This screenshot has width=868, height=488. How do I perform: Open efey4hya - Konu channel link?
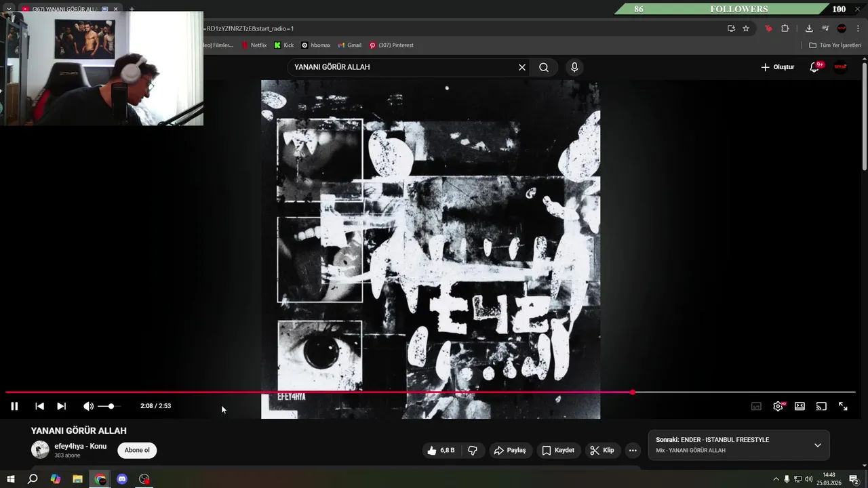coord(81,446)
